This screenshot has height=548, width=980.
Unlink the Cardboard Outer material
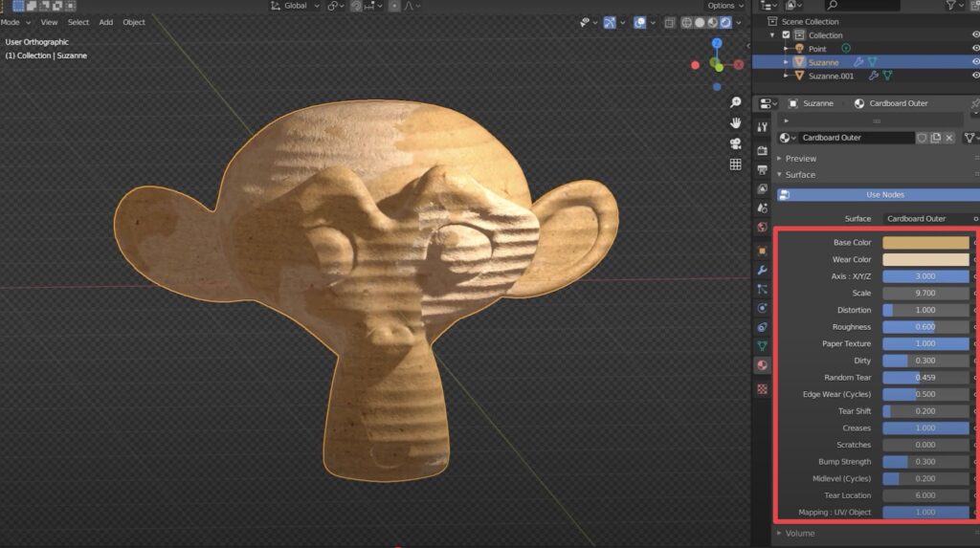point(949,138)
